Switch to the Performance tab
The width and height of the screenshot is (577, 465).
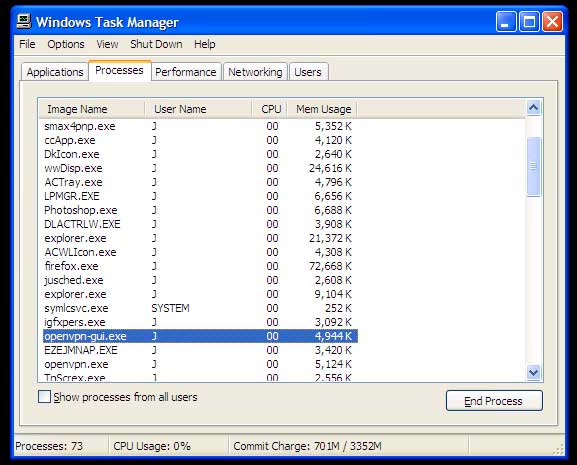tap(186, 72)
